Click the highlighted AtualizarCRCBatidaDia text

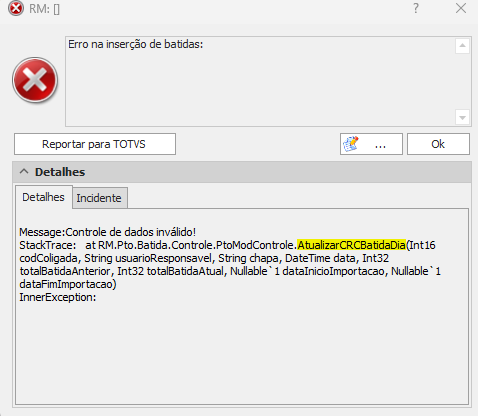(351, 245)
